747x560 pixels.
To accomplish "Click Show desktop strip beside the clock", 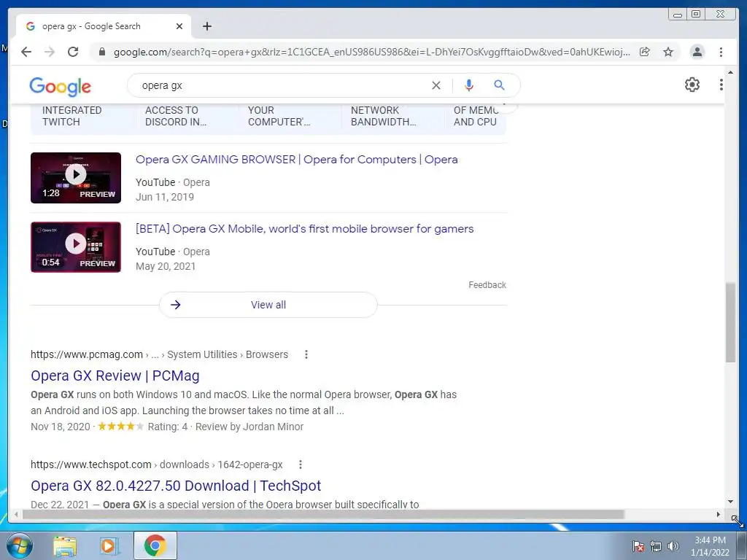I will 741,545.
